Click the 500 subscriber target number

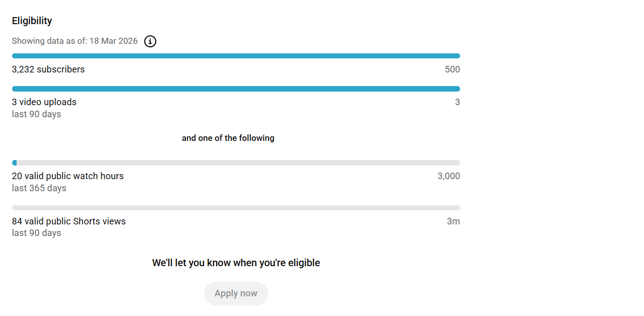[x=452, y=69]
